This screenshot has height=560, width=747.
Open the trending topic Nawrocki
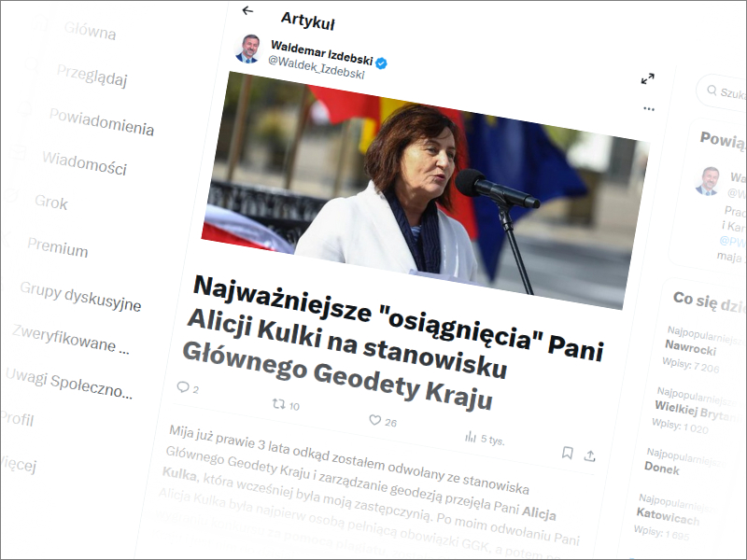690,348
